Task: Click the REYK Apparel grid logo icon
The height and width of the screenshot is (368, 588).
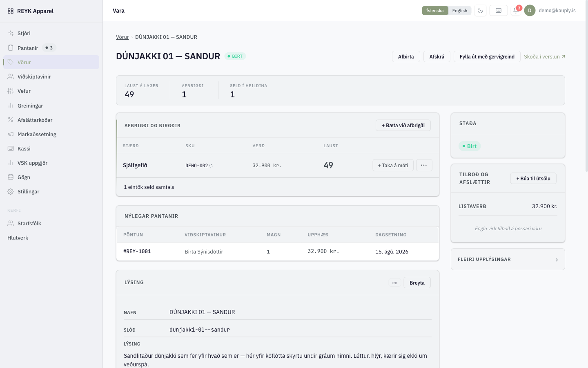Action: 11,11
